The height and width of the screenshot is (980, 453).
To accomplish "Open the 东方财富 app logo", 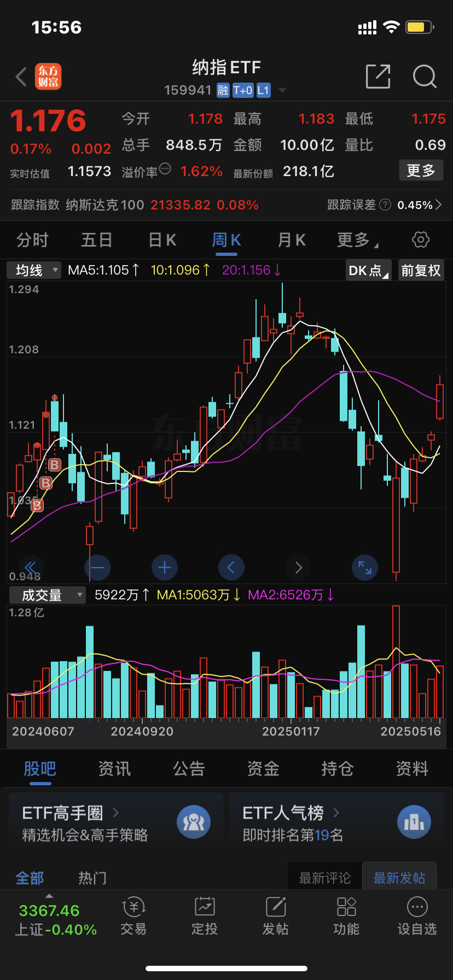I will 48,77.
